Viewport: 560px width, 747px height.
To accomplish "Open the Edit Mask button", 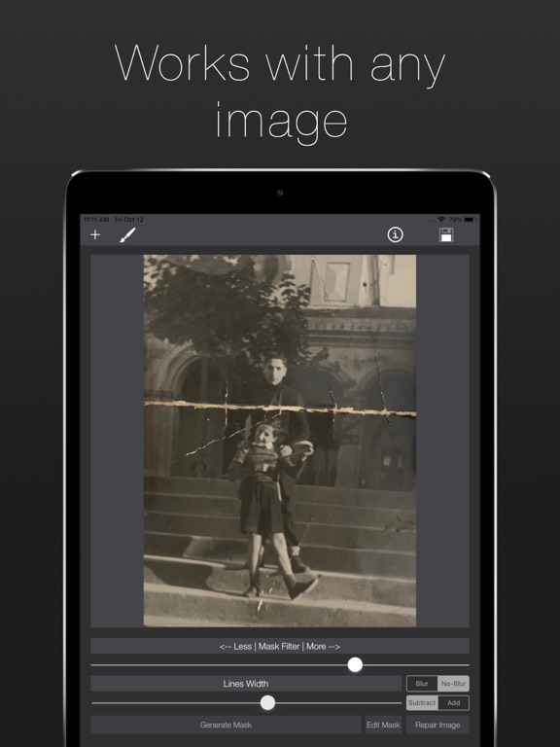I will [383, 725].
